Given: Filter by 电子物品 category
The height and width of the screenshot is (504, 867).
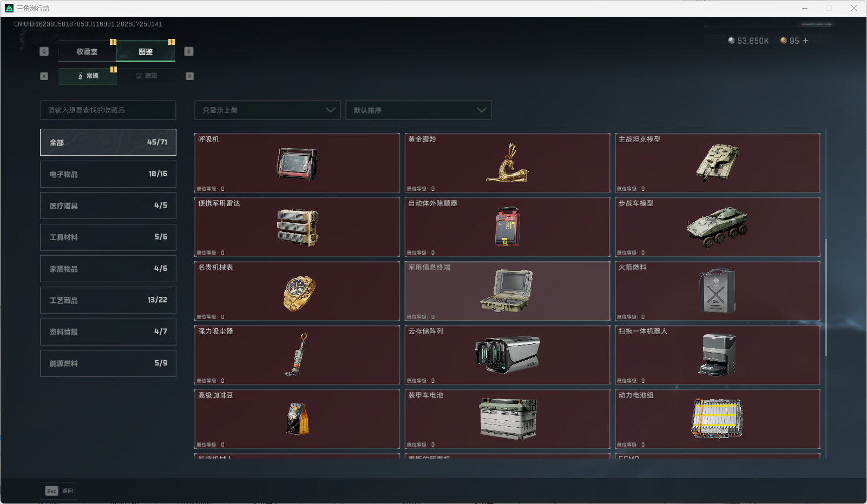Looking at the screenshot, I should [x=108, y=174].
